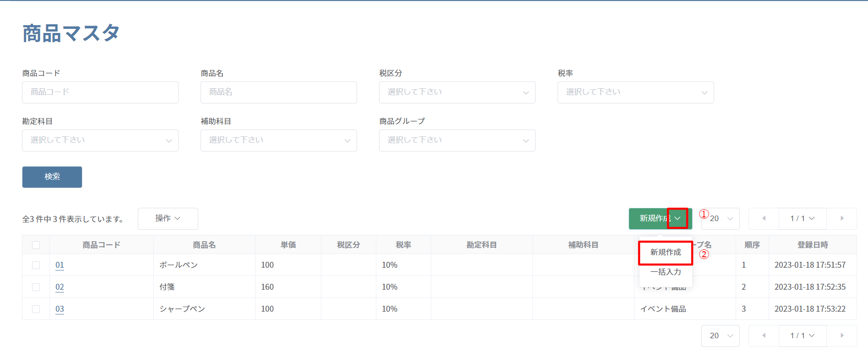Open the 勘定科目 dropdown
Viewport: 868px width, 357px height.
pyautogui.click(x=100, y=141)
